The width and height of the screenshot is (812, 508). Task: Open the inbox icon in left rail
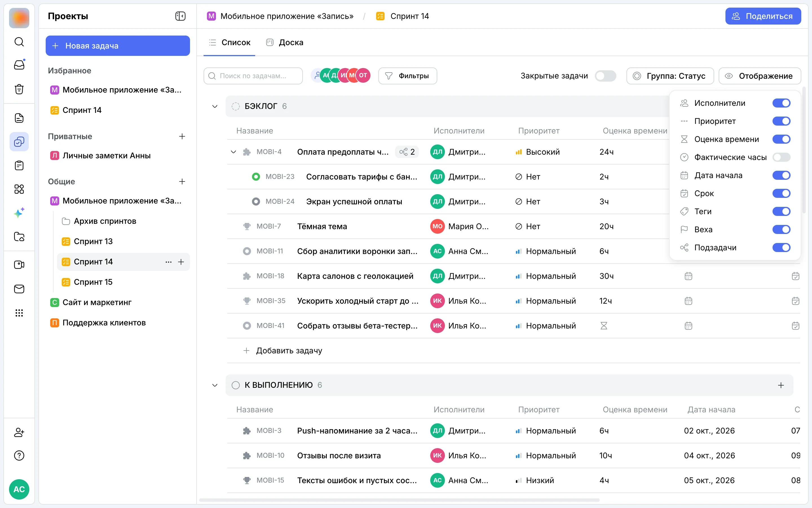click(x=19, y=65)
